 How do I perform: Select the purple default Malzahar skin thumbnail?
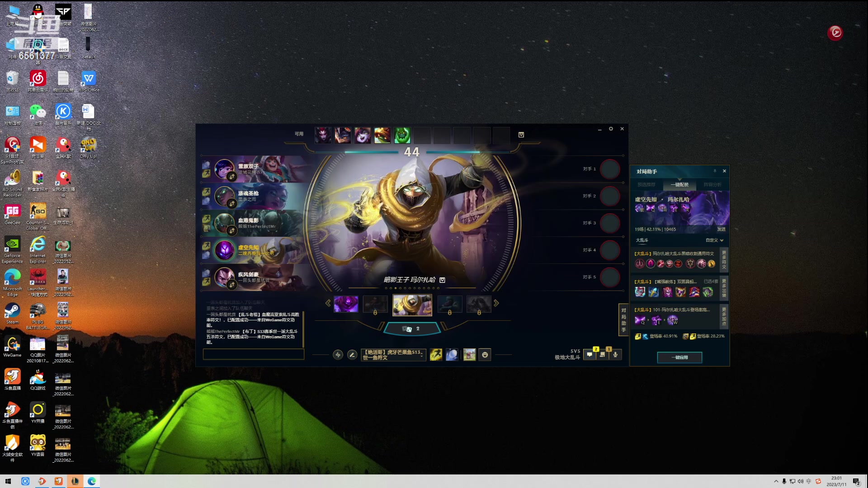click(x=346, y=304)
